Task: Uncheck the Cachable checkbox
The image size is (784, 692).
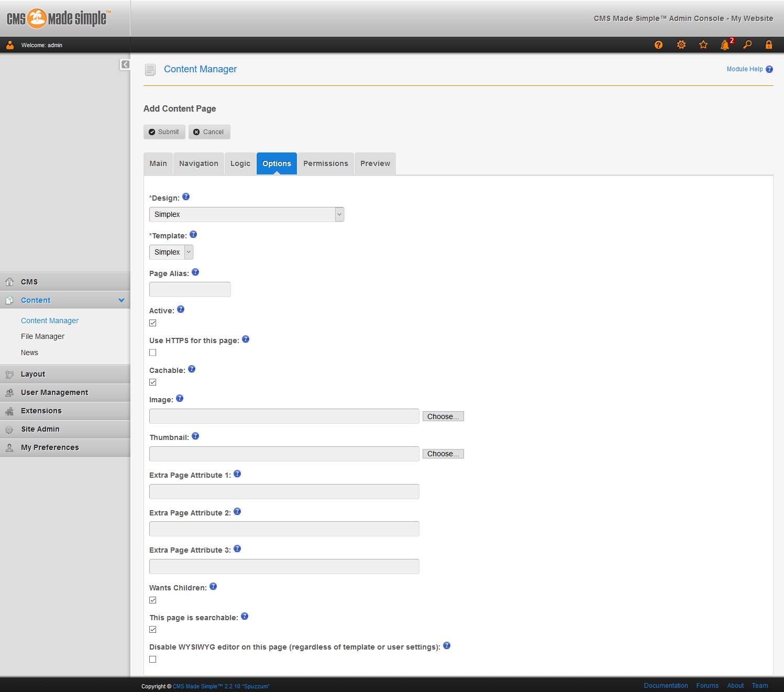Action: point(153,382)
